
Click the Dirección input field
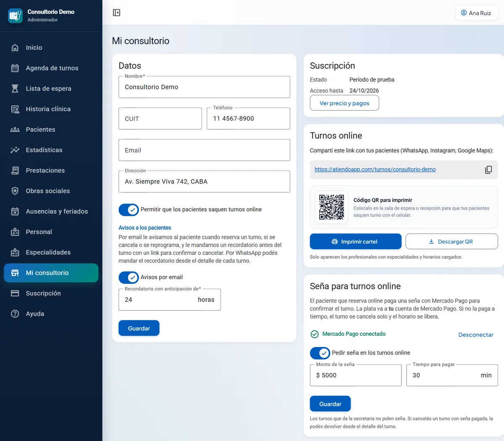click(204, 181)
